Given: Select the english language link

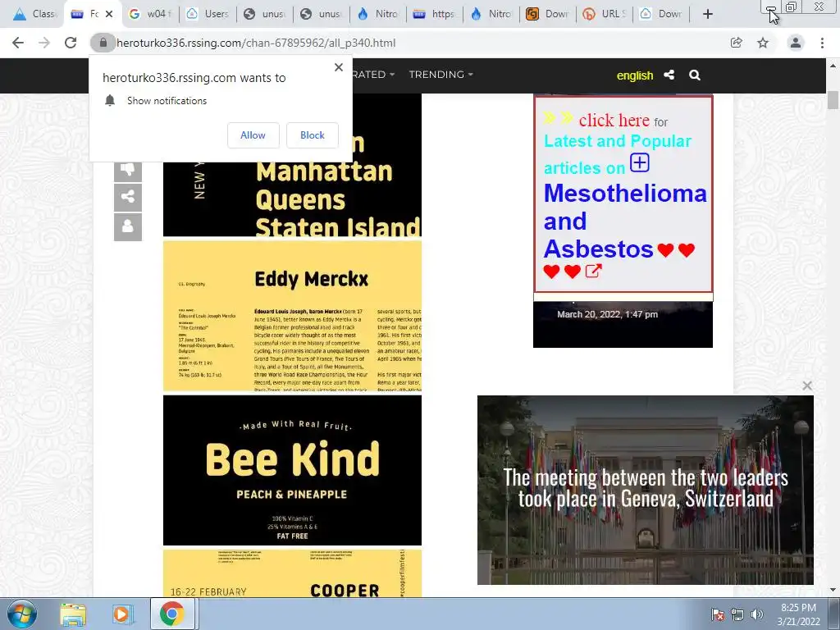Looking at the screenshot, I should coord(635,75).
